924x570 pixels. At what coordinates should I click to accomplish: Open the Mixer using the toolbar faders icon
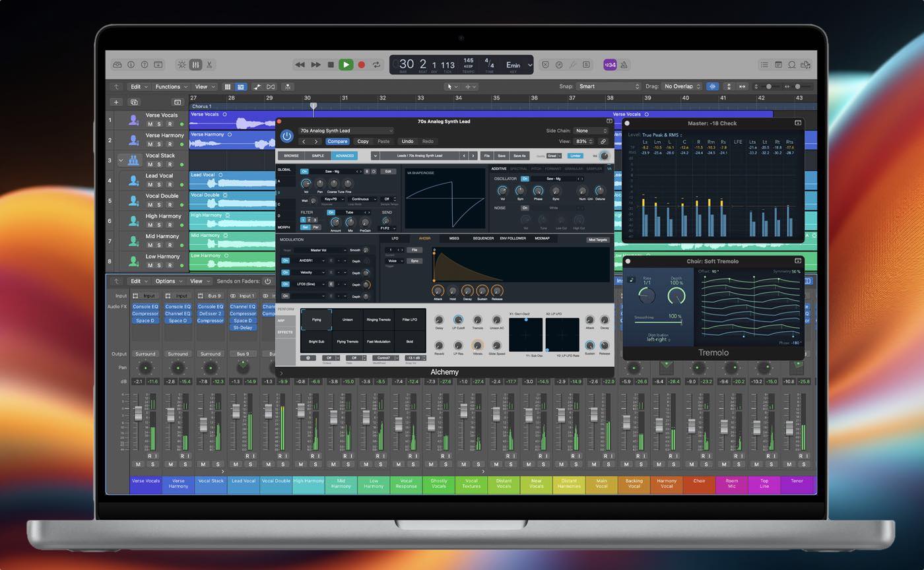tap(195, 65)
